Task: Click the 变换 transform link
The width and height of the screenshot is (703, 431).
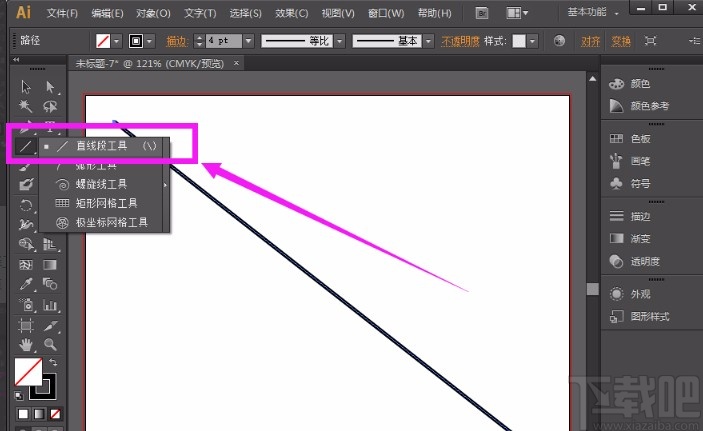Action: (x=621, y=41)
